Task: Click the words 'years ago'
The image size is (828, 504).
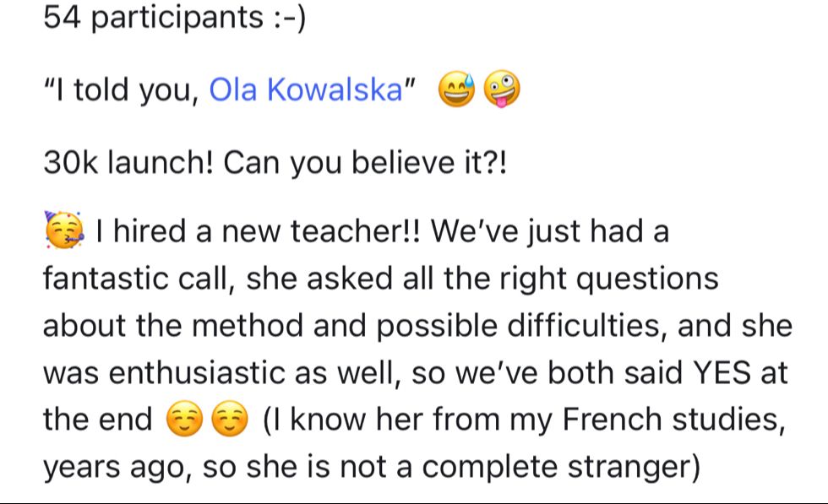Action: 117,468
